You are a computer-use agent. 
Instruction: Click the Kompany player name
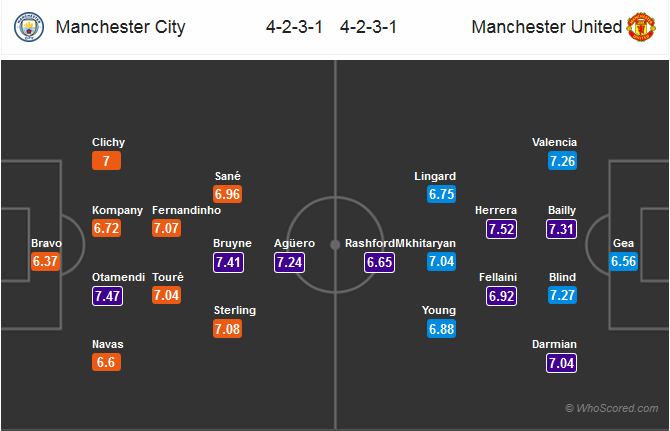click(117, 210)
